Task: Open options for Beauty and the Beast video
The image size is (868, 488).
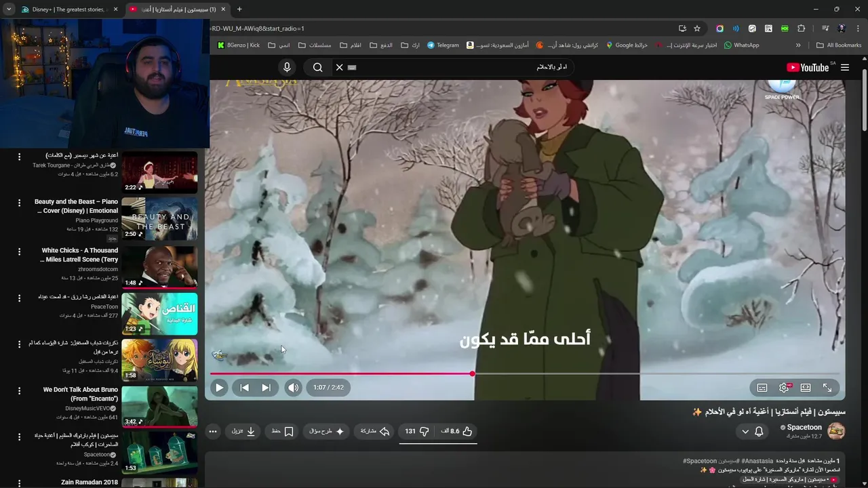Action: (x=19, y=203)
